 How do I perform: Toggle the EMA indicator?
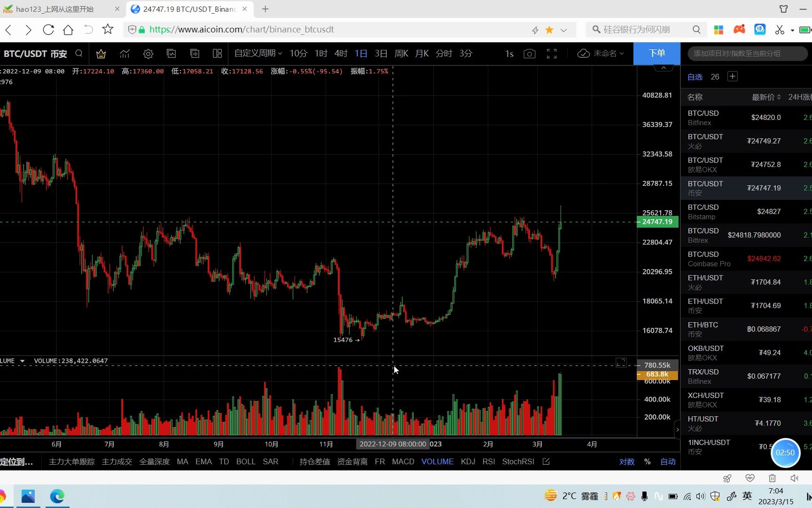[x=203, y=461]
